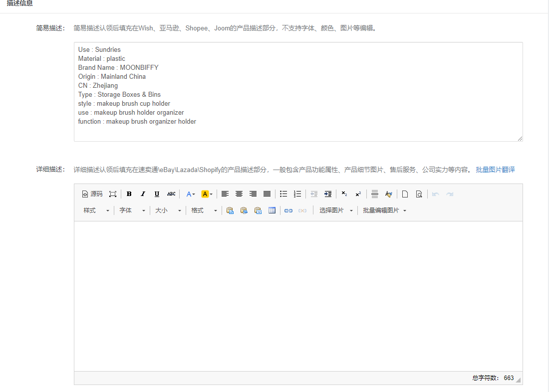
Task: Click the 'CN : Zhejiang' line
Action: (98, 86)
